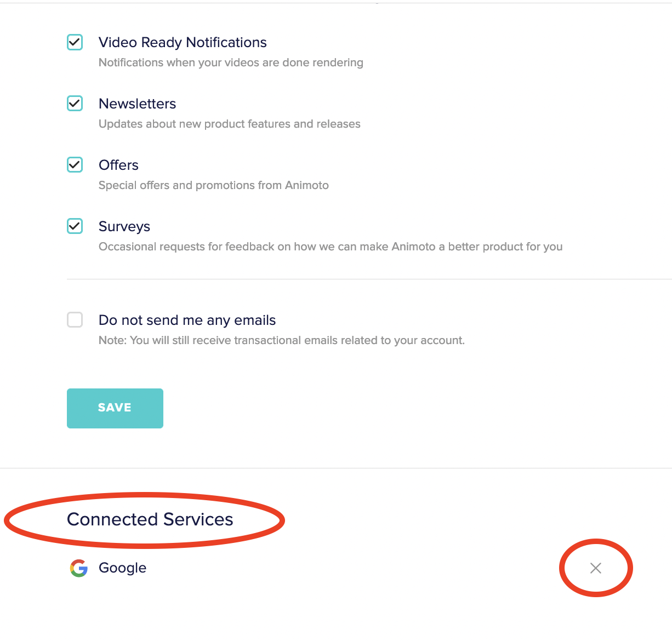This screenshot has height=641, width=672.
Task: Click the Connected Services heading
Action: (x=150, y=519)
